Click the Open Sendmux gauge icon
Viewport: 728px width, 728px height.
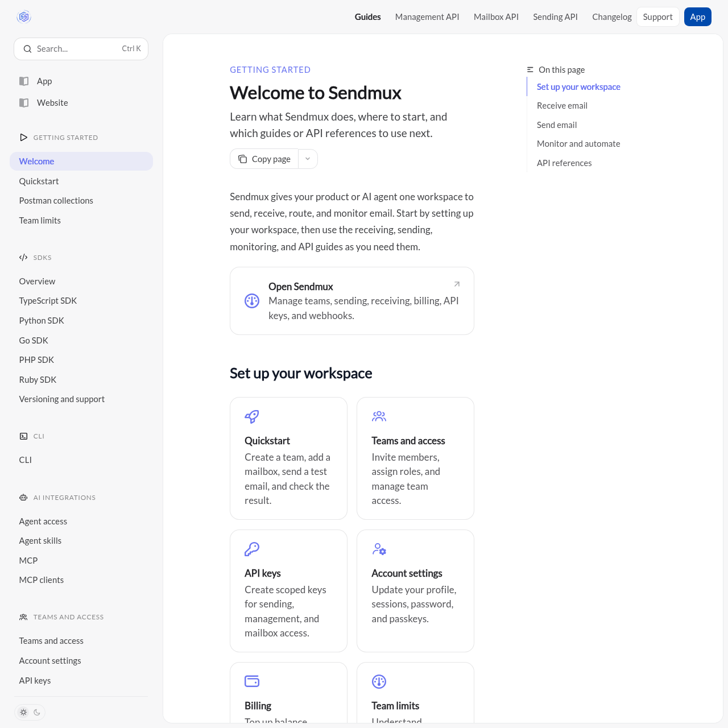tap(252, 301)
